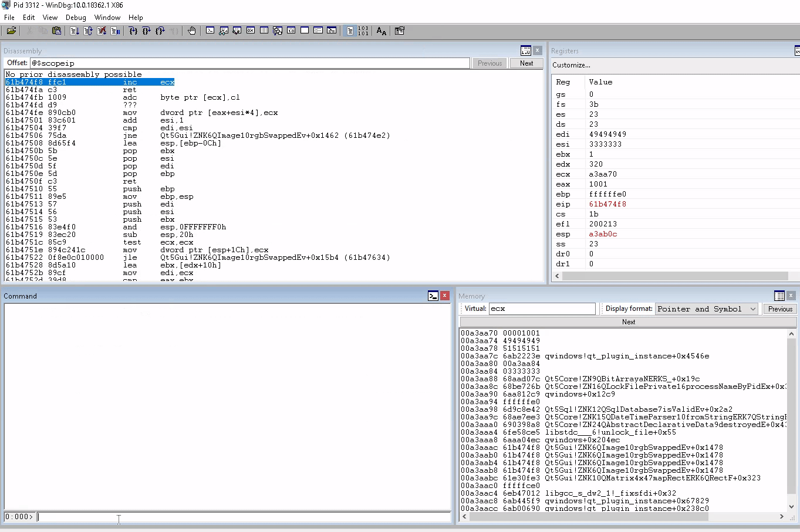Click the Options toolbar icon
This screenshot has width=800, height=532.
[x=400, y=30]
